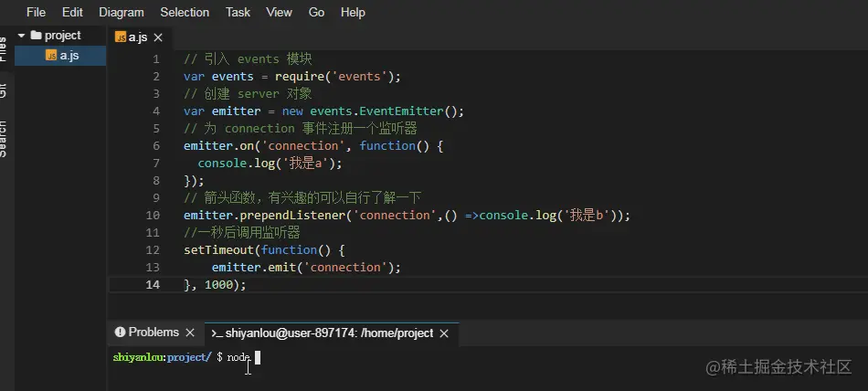Screen dimensions: 868x391
Task: Click 'emit' in line 13
Action: 282,268
